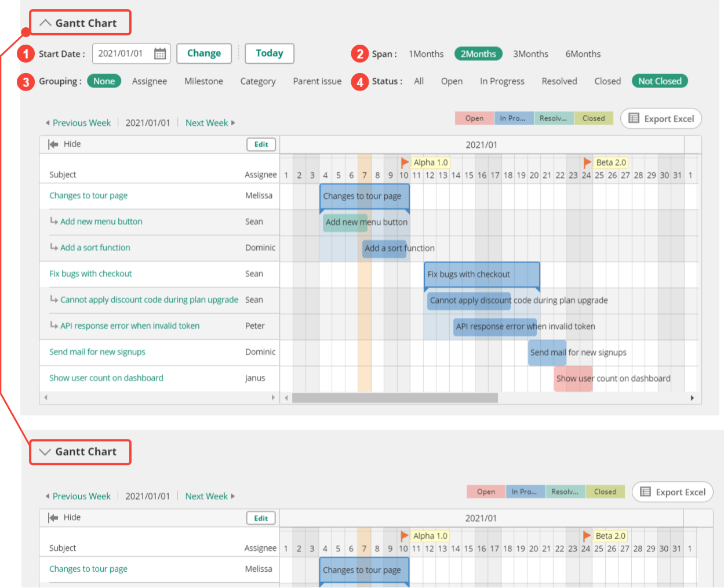Filter status by Resolved
This screenshot has width=724, height=588.
(x=559, y=81)
